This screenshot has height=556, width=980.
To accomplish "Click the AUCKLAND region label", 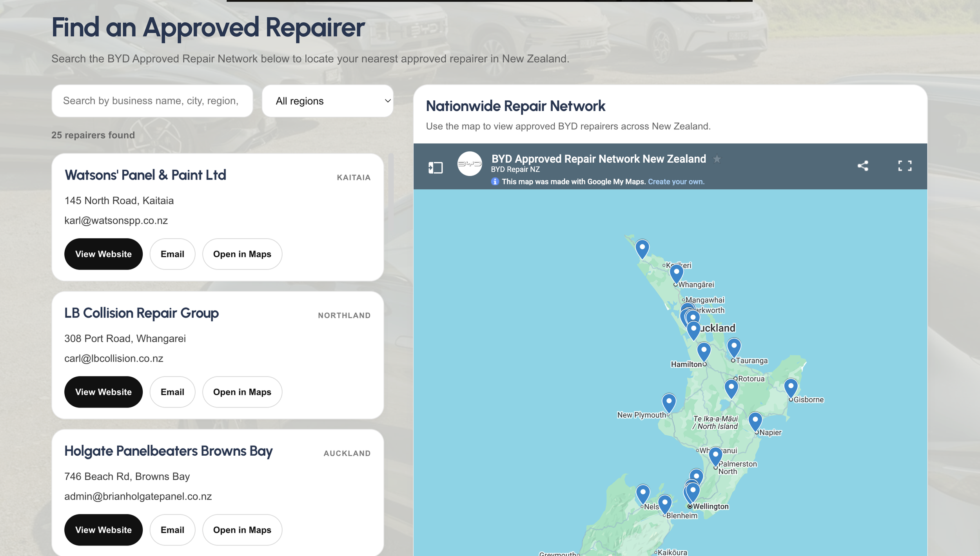I will point(347,453).
